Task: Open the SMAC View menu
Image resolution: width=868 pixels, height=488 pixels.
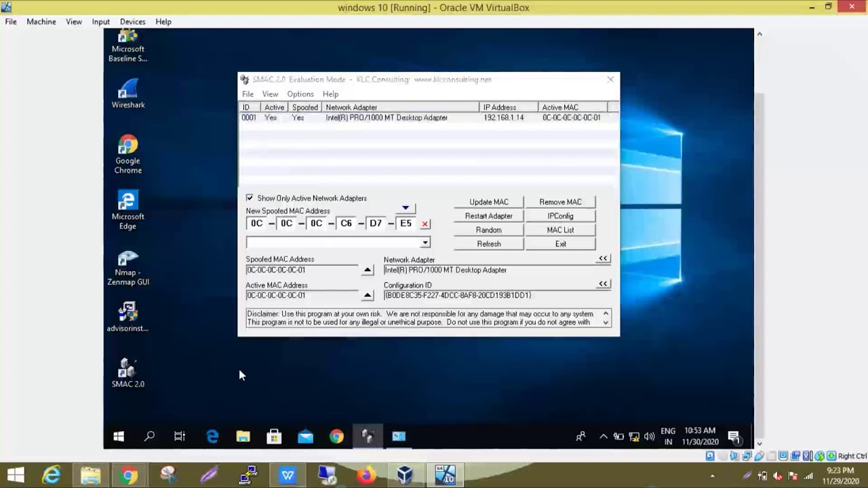Action: coord(270,94)
